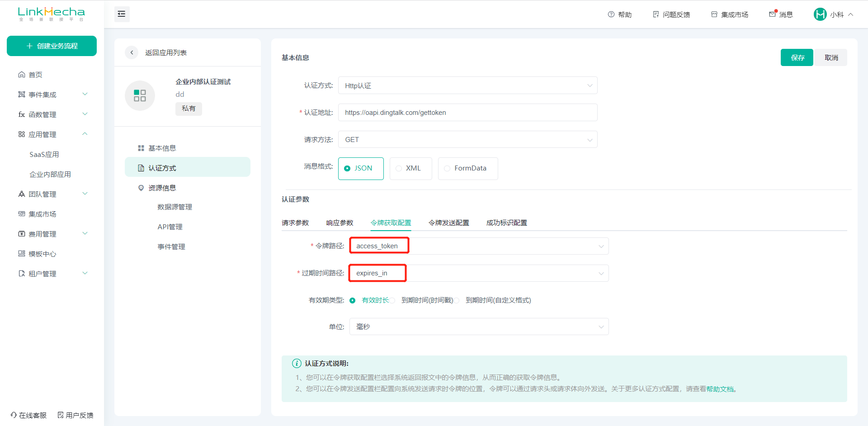Collapse the 应用管理 sidebar menu

85,134
